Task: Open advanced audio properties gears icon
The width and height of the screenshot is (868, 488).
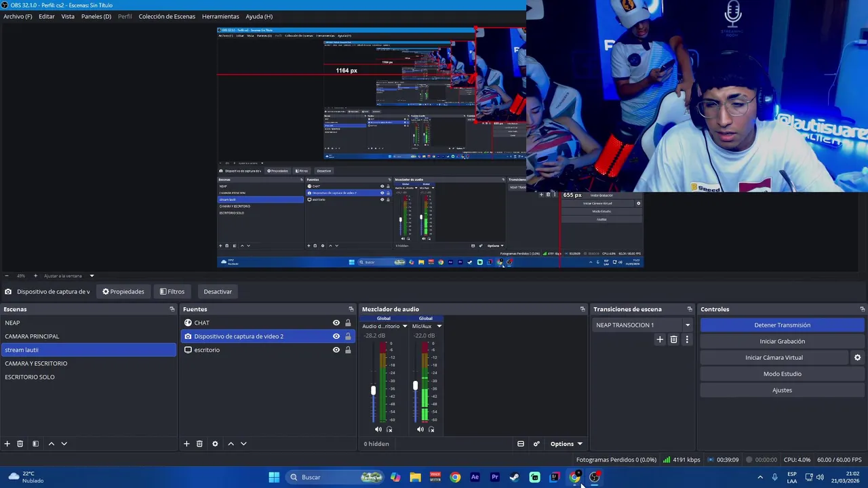Action: pos(536,444)
